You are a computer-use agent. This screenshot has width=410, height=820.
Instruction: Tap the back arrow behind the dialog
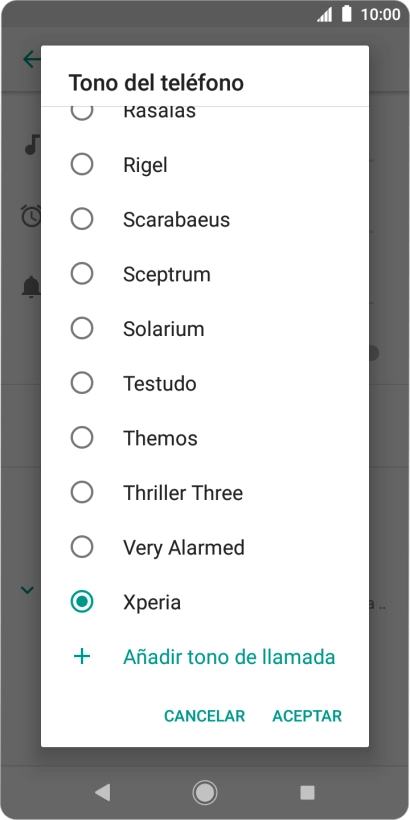(x=31, y=60)
